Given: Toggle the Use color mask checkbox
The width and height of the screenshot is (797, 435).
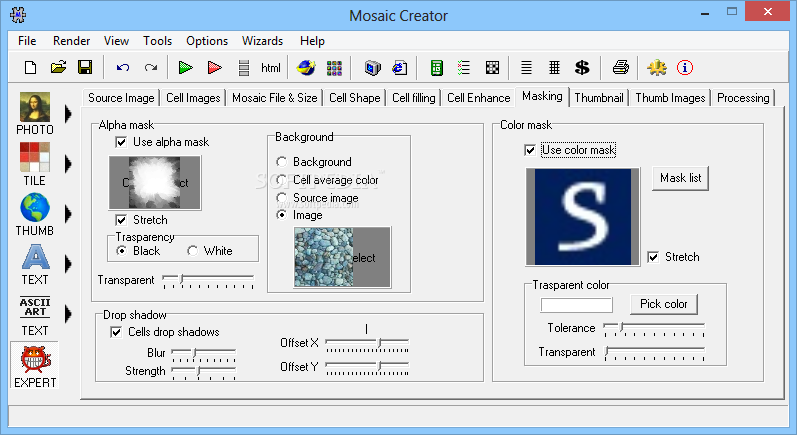Looking at the screenshot, I should (530, 150).
